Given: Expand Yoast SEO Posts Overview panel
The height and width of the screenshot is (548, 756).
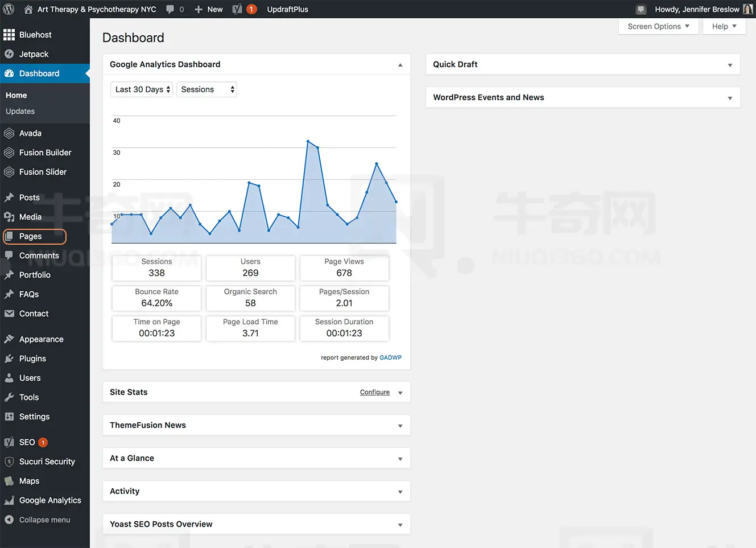Looking at the screenshot, I should tap(400, 525).
